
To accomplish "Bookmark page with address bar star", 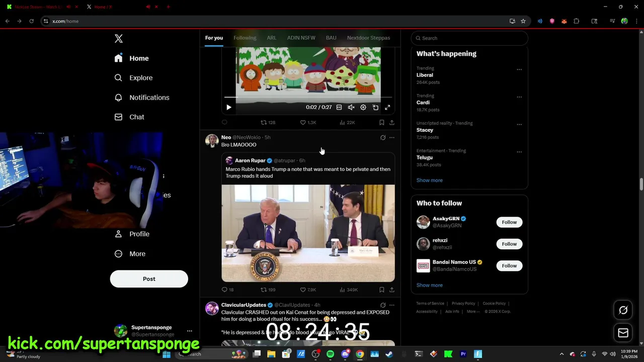I will (523, 21).
